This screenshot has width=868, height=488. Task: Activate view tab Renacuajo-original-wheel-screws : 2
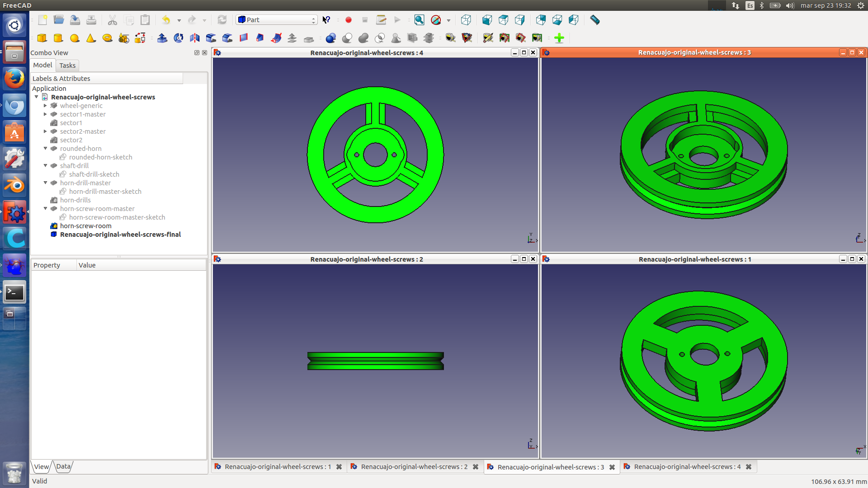pyautogui.click(x=414, y=467)
